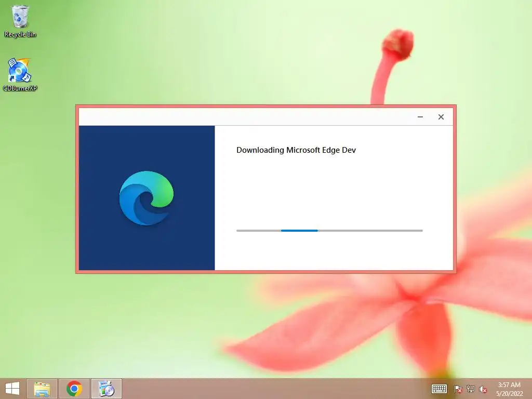Open the Windows Start button
Viewport: 532px width, 399px height.
pyautogui.click(x=12, y=389)
